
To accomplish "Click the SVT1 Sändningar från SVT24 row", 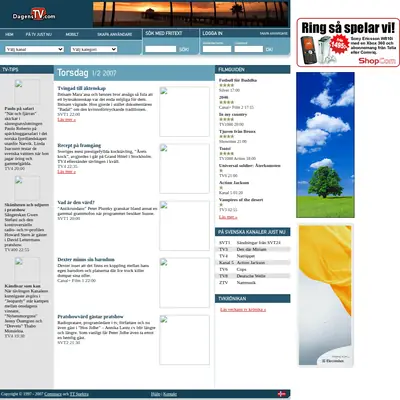I will (x=253, y=243).
